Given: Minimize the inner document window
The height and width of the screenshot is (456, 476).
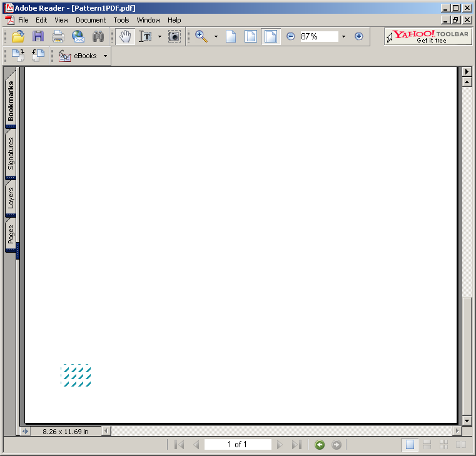Looking at the screenshot, I should point(445,20).
